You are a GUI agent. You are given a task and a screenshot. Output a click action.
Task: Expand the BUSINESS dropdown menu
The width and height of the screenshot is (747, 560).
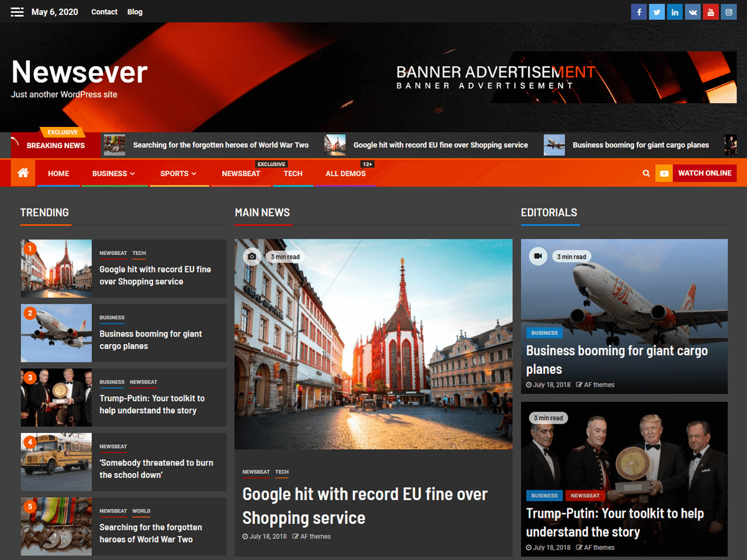point(114,173)
